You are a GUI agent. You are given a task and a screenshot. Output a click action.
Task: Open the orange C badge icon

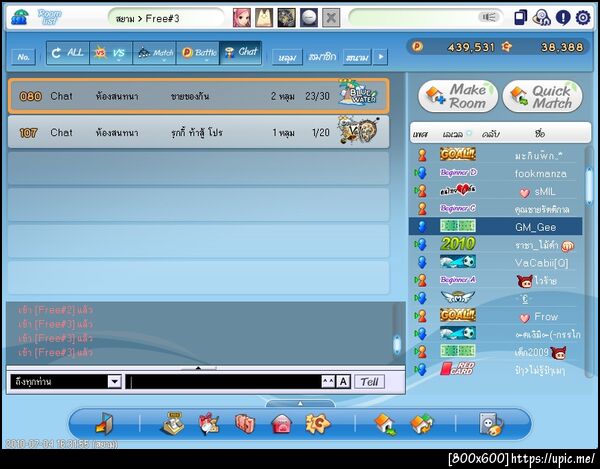[318, 423]
